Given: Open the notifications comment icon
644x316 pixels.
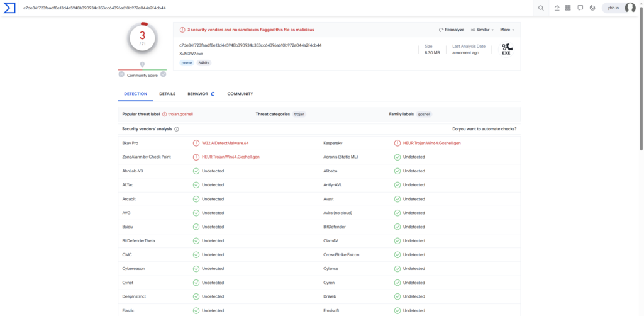Looking at the screenshot, I should click(580, 8).
